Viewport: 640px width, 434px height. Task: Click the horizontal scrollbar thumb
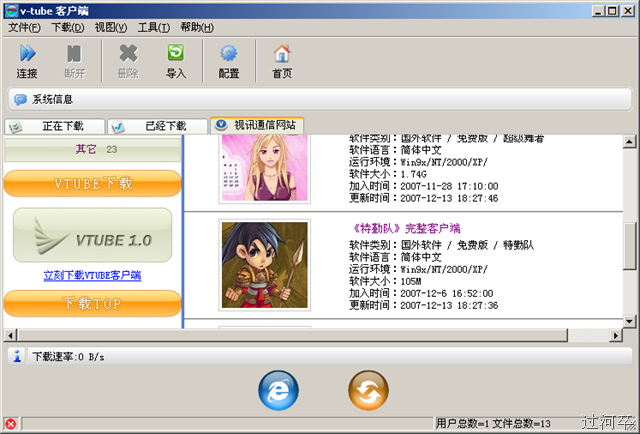point(292,336)
